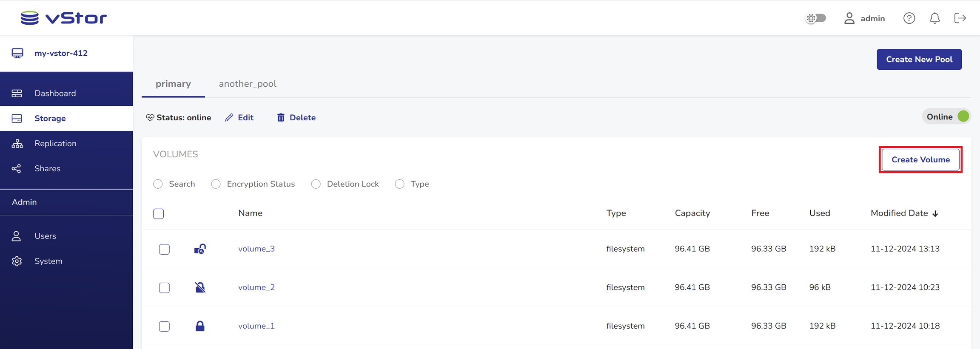Click the locked padlock icon for volume_1
The height and width of the screenshot is (349, 980).
200,326
